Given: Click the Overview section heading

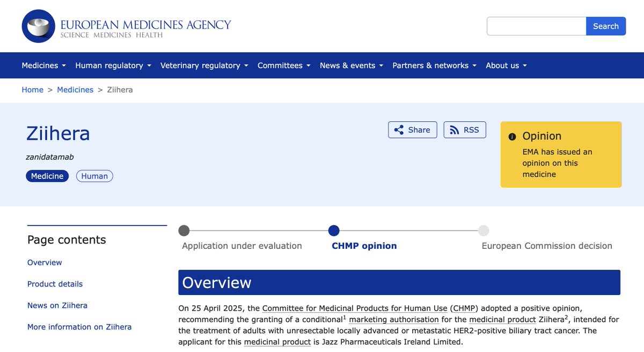Looking at the screenshot, I should click(399, 283).
